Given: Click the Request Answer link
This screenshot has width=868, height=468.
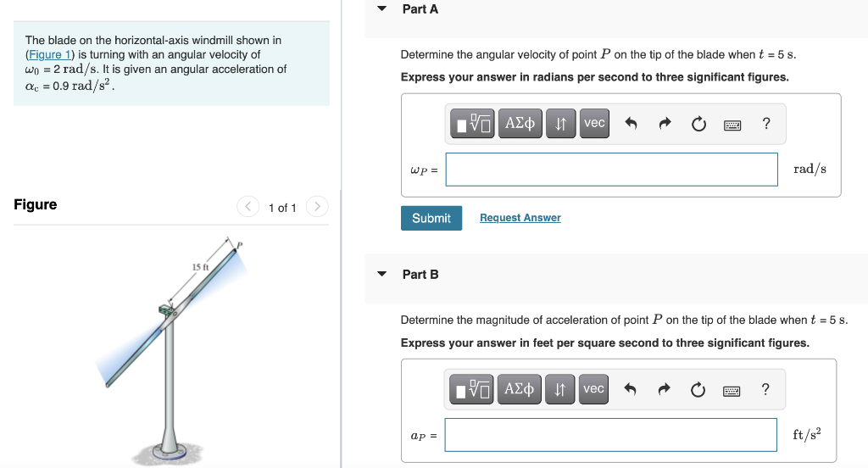Looking at the screenshot, I should tap(520, 218).
